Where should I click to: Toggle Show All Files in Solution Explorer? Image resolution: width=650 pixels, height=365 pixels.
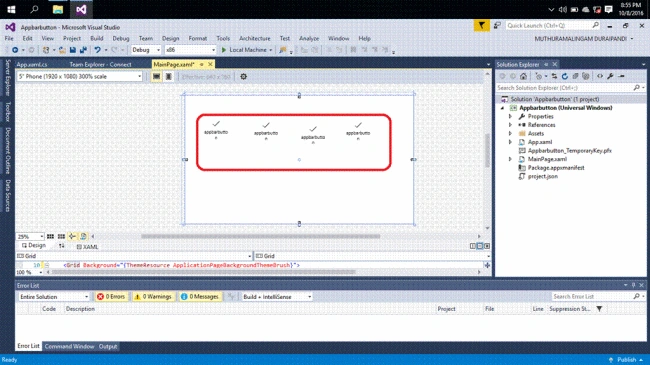pos(585,76)
